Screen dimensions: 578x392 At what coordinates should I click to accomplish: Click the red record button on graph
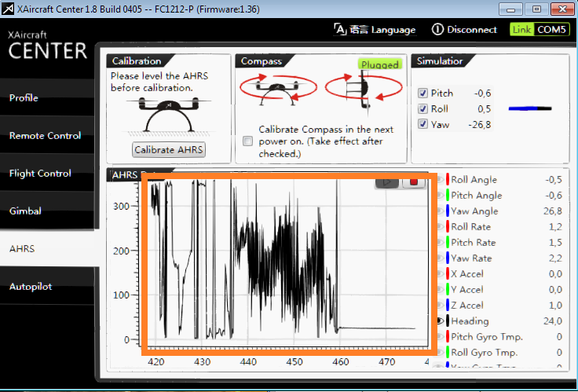[414, 182]
